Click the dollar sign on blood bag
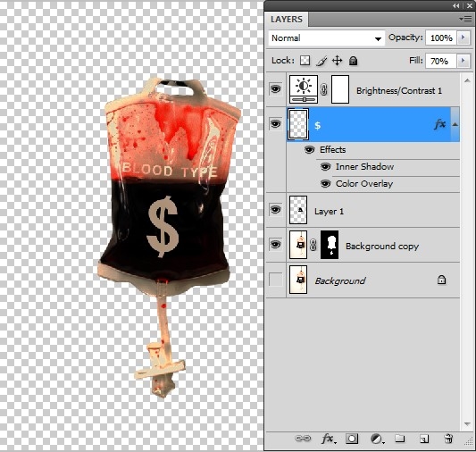This screenshot has height=452, width=476. (x=163, y=227)
